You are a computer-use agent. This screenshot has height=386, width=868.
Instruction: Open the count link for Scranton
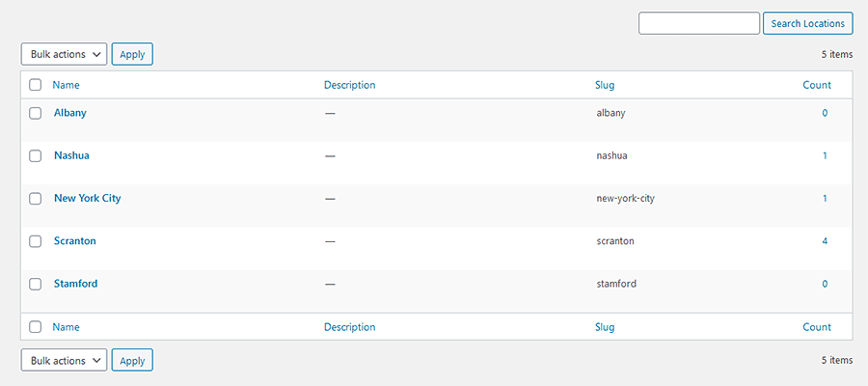(x=825, y=240)
